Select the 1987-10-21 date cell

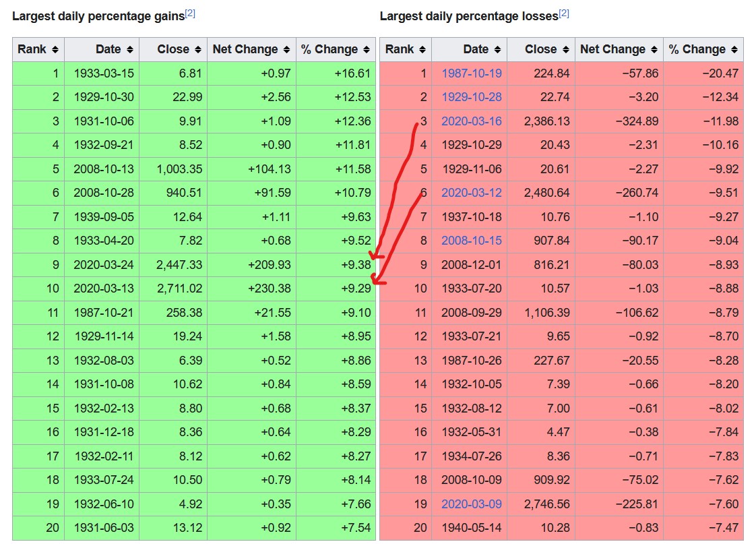(x=102, y=313)
